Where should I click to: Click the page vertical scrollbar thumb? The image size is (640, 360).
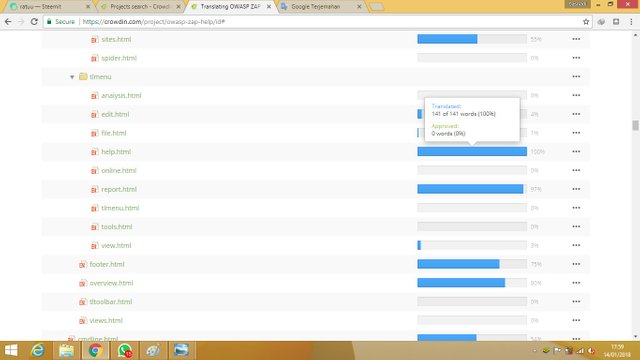click(636, 125)
